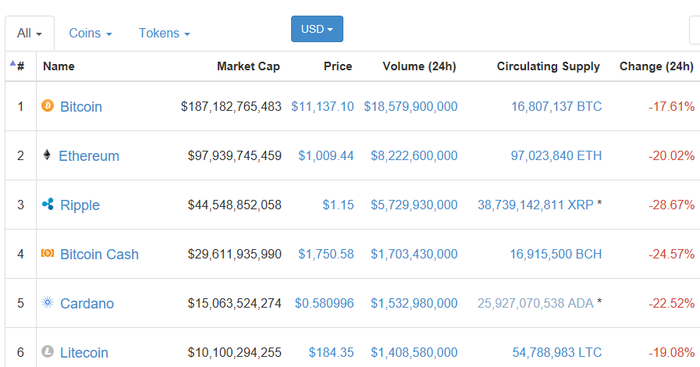Click the Litecoin logo icon
This screenshot has height=367, width=700.
point(47,351)
